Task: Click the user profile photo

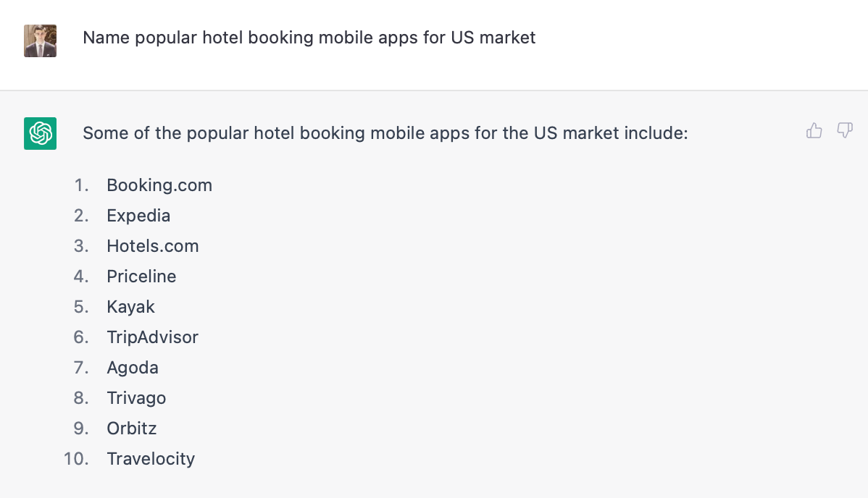Action: pyautogui.click(x=40, y=41)
